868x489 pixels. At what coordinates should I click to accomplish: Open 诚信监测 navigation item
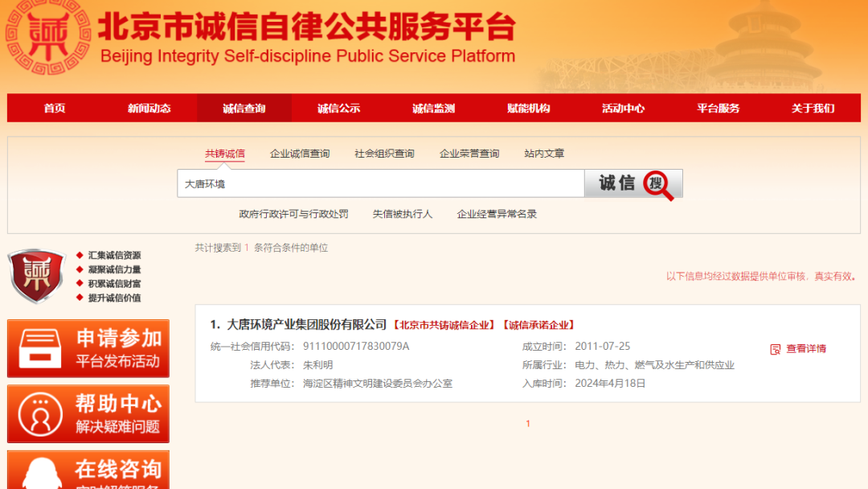click(x=433, y=109)
